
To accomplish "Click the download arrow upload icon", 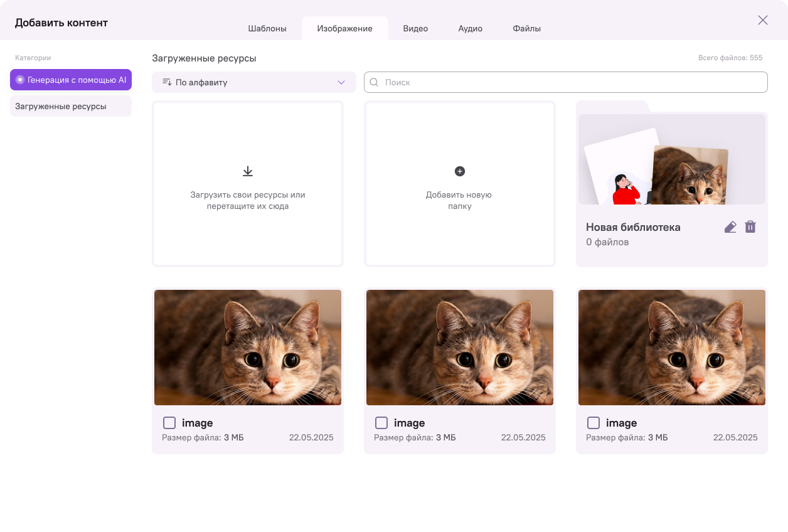I will click(x=248, y=171).
